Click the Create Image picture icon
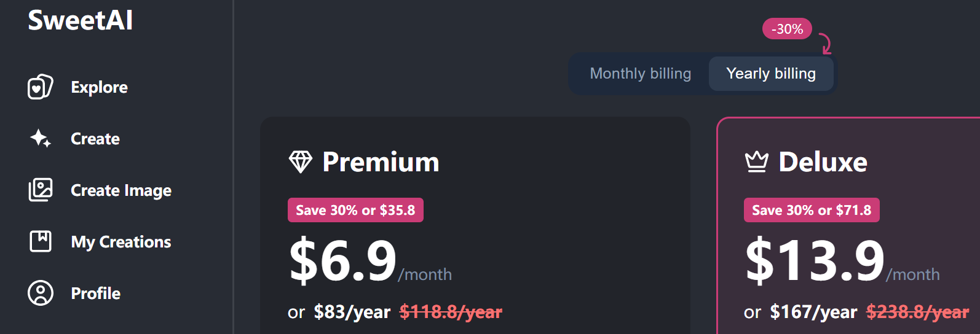This screenshot has height=334, width=980. (x=41, y=190)
